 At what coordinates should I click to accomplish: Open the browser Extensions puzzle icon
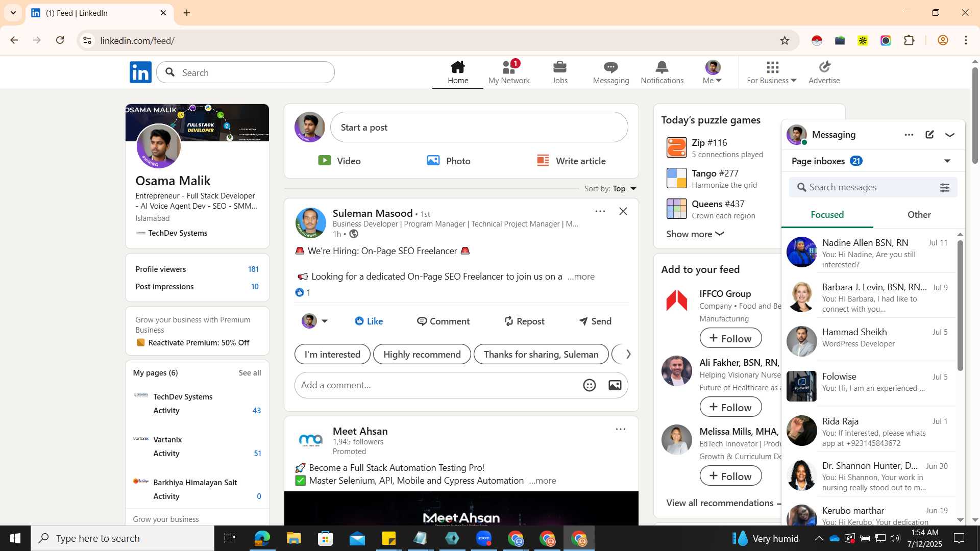[909, 40]
